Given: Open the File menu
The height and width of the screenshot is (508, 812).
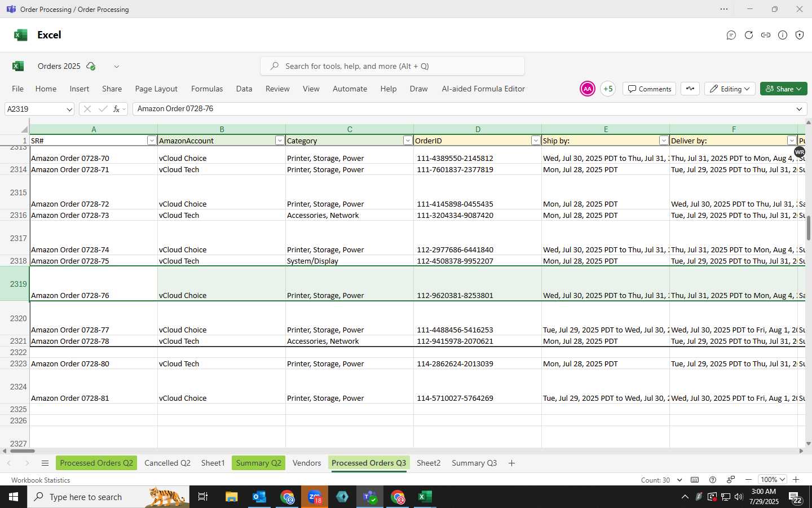Looking at the screenshot, I should click(x=18, y=89).
